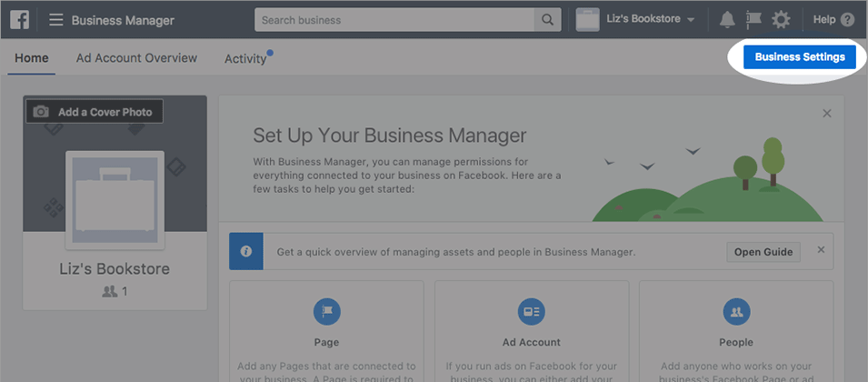Open the hamburger menu beside Business Manager
This screenshot has width=868, height=382.
click(56, 21)
